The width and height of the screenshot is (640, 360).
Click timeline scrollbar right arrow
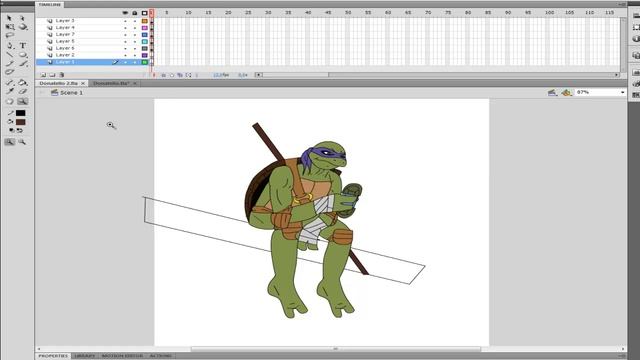pyautogui.click(x=616, y=75)
